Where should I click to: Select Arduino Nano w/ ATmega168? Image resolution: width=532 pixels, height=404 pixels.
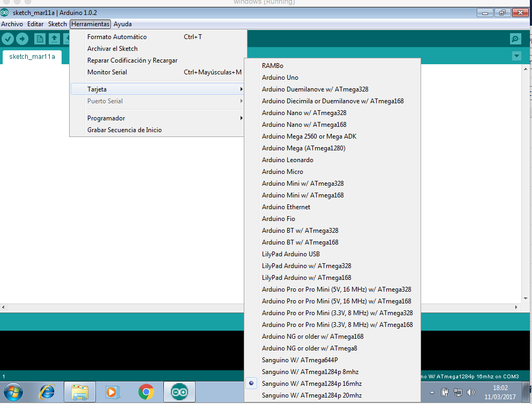pos(333,124)
